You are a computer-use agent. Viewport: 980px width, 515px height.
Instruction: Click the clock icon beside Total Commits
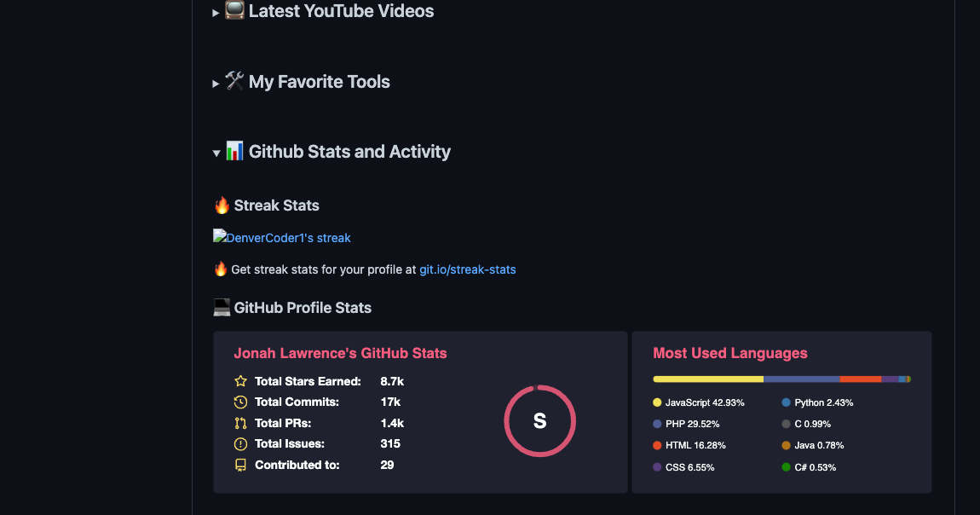[239, 402]
